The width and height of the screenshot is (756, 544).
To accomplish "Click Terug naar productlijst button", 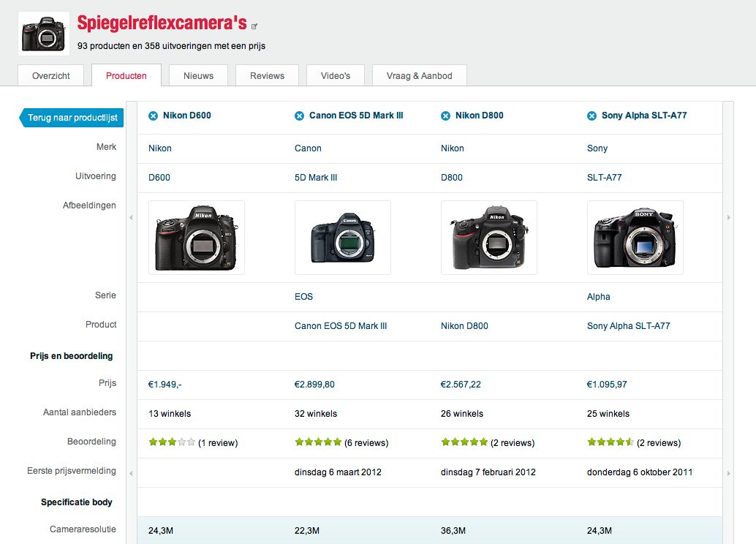I will [x=72, y=118].
